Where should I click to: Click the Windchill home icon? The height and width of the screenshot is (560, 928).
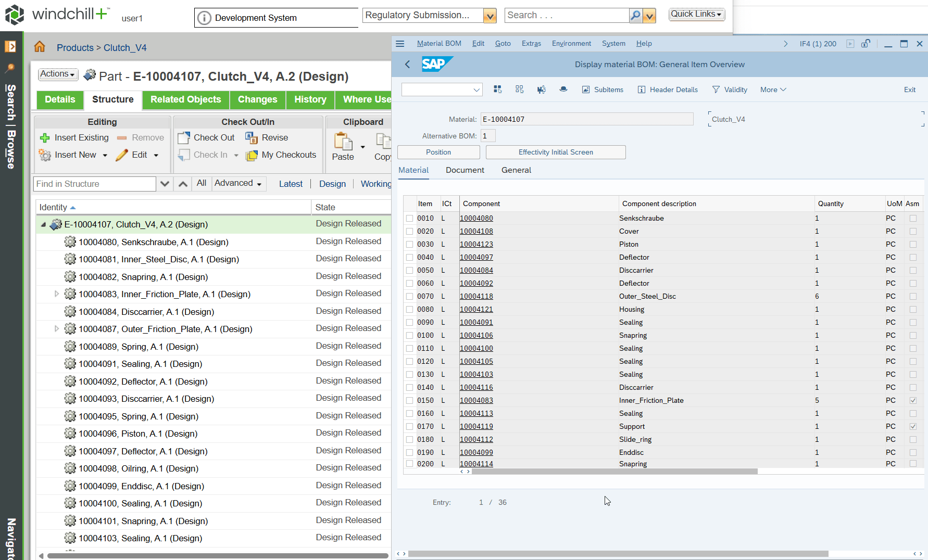(40, 47)
